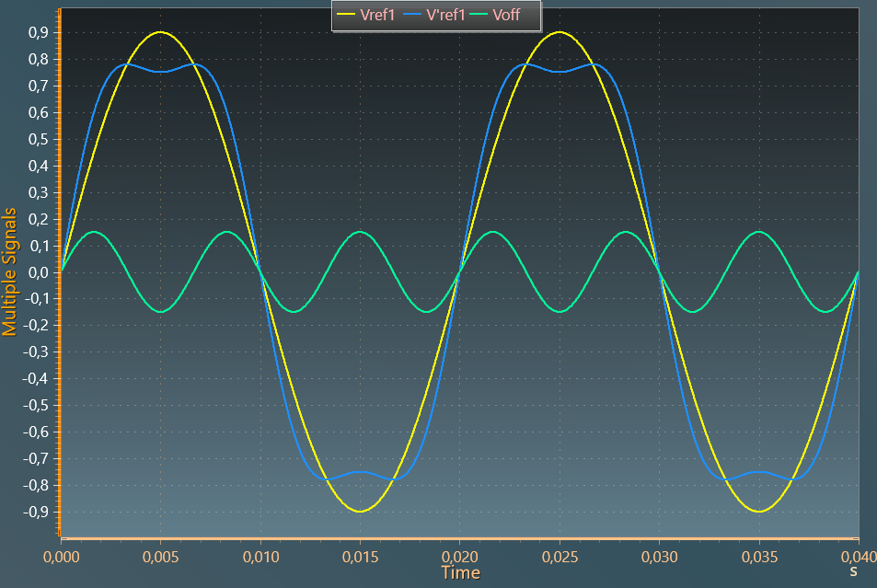The width and height of the screenshot is (877, 588).
Task: Click the 0,0 label on the vertical axis
Action: pyautogui.click(x=39, y=272)
